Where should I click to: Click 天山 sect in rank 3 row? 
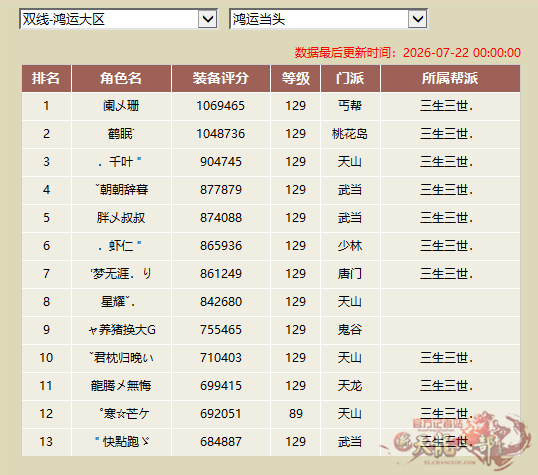click(350, 162)
